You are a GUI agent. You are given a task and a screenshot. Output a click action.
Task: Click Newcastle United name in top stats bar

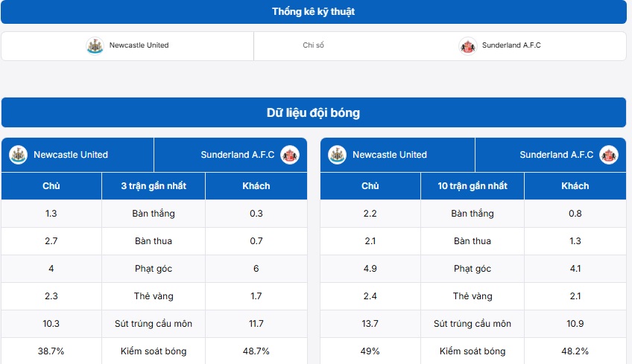139,45
